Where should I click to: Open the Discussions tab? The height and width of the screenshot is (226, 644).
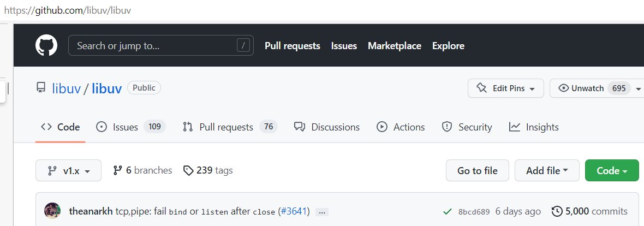327,127
